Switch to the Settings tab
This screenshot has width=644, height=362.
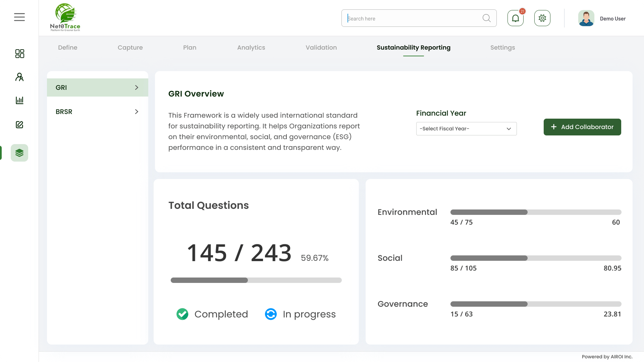tap(502, 48)
